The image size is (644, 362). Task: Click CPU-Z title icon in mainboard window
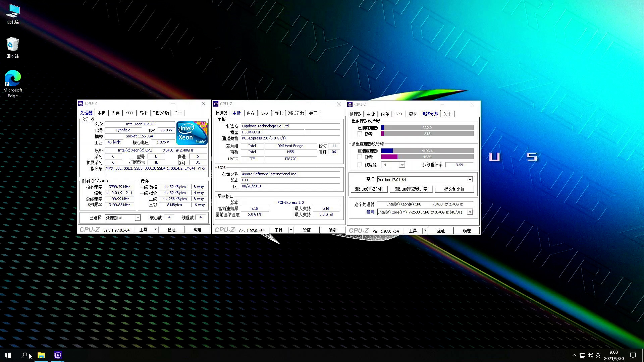pos(216,104)
